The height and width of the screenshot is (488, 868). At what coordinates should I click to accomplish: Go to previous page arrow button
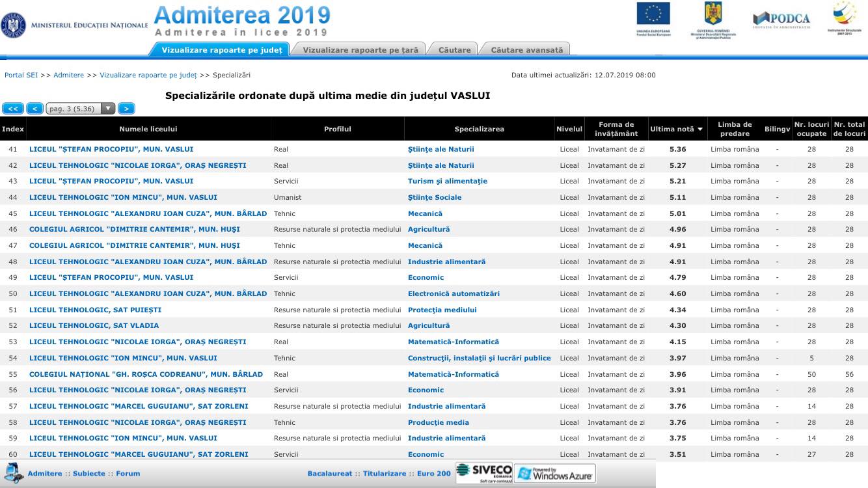pos(35,109)
